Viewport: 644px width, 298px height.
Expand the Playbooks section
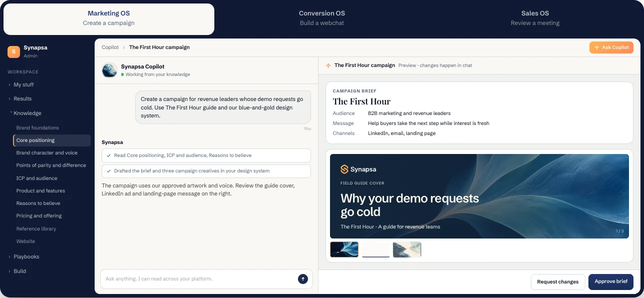pyautogui.click(x=26, y=256)
